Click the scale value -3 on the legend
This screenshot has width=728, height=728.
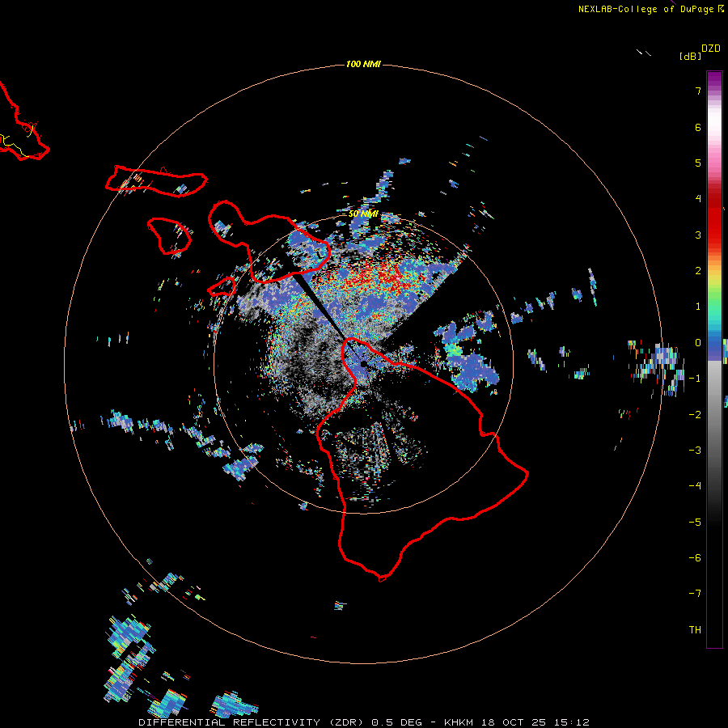click(695, 451)
